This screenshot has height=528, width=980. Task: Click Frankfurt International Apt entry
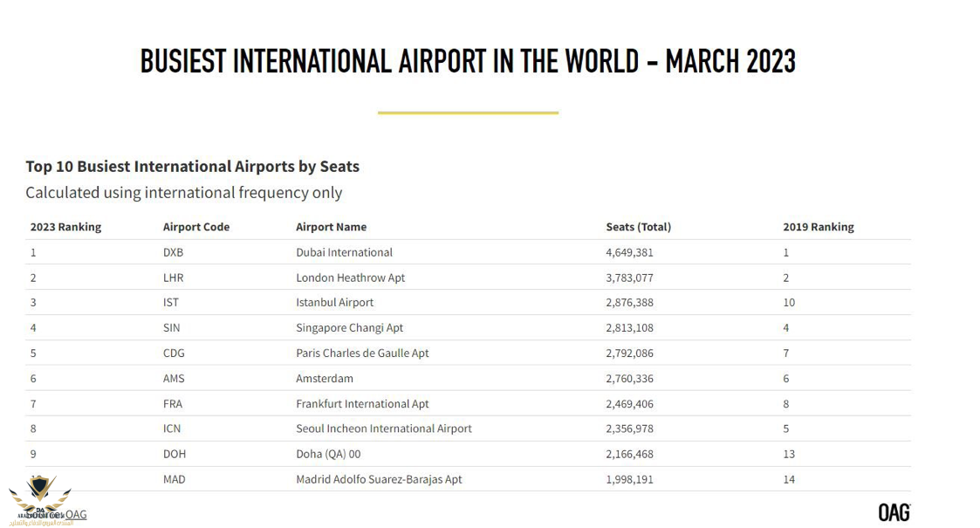362,404
